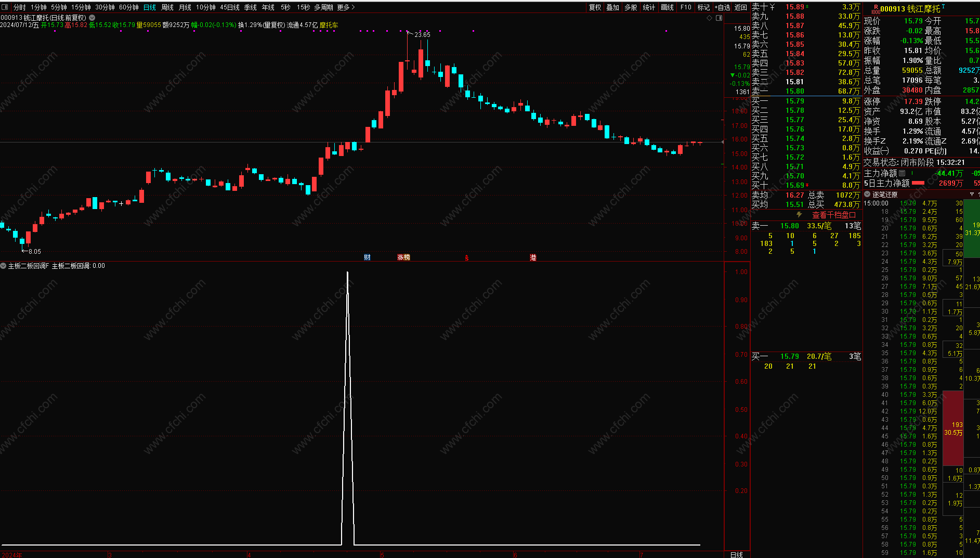Click the 港 marker icon

coord(533,257)
